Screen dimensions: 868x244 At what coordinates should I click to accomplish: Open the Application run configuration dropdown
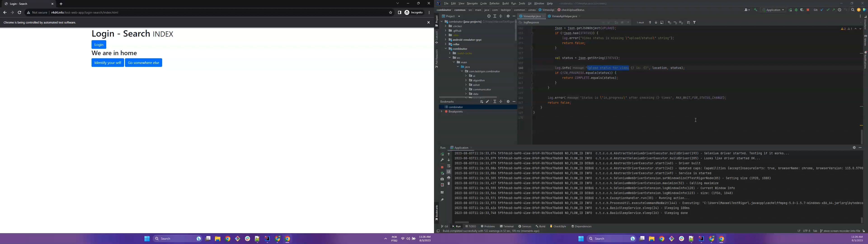(773, 10)
